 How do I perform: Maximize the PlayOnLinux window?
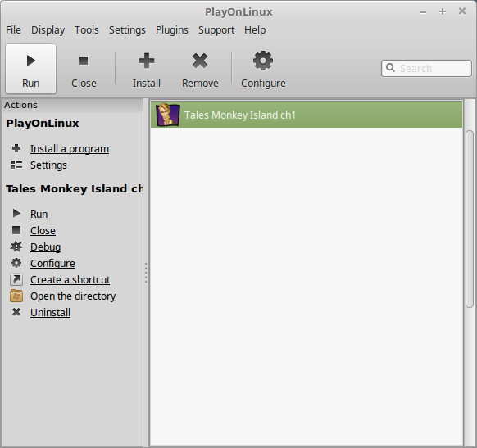pos(443,11)
